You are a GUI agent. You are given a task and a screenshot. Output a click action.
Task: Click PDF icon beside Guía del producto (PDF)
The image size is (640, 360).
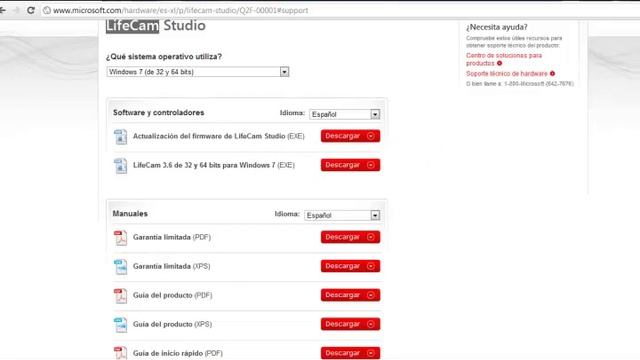pos(120,296)
